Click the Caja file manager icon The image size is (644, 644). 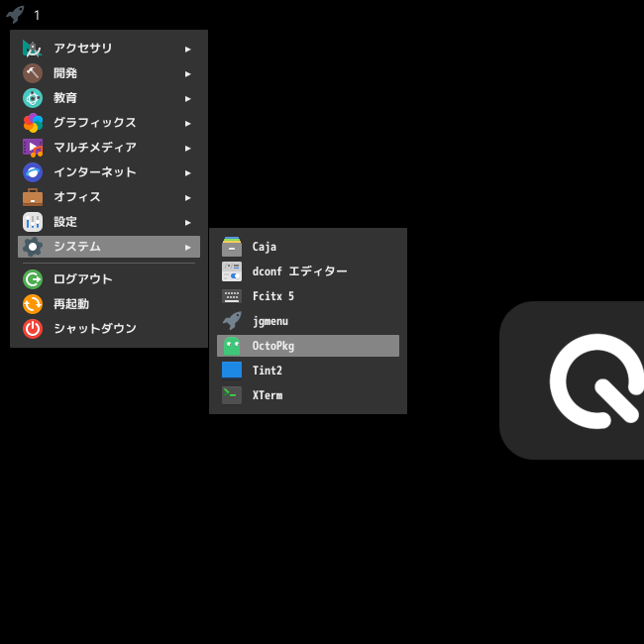point(232,247)
